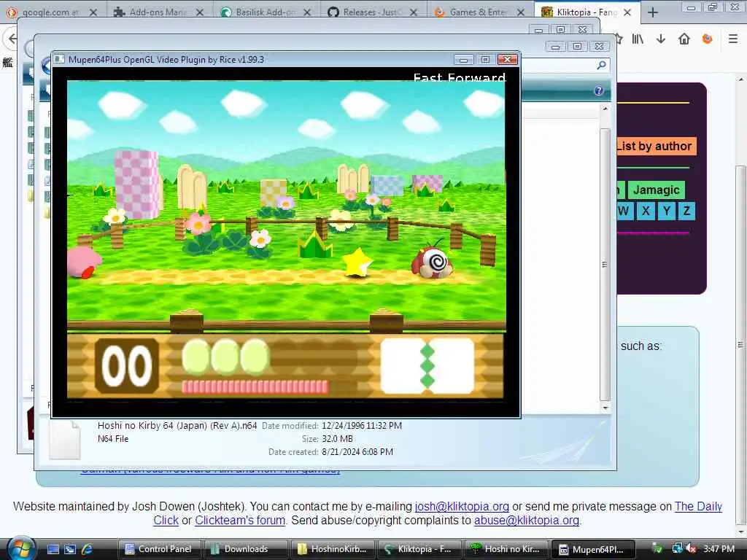The height and width of the screenshot is (560, 747).
Task: Close the Games & Entertainment tab
Action: [521, 12]
